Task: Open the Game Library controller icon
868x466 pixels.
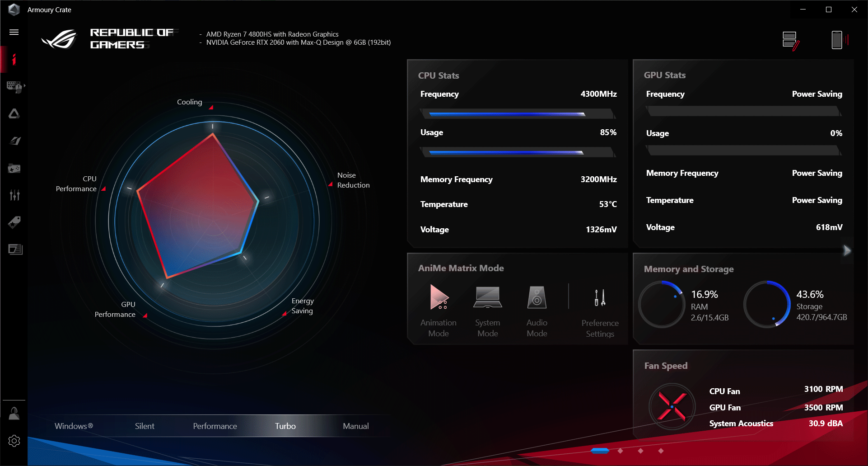Action: [14, 168]
